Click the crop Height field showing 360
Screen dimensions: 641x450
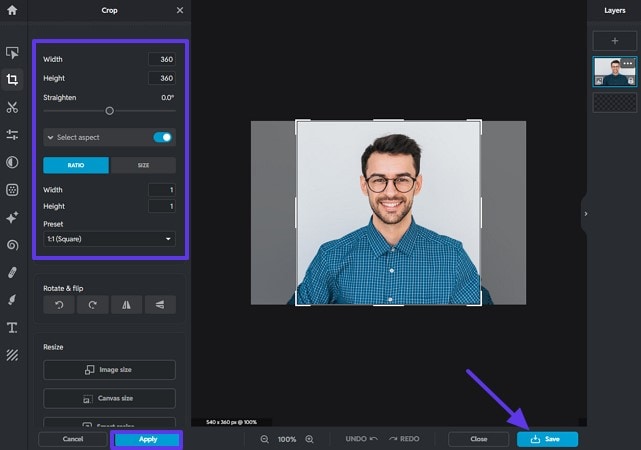(x=162, y=78)
